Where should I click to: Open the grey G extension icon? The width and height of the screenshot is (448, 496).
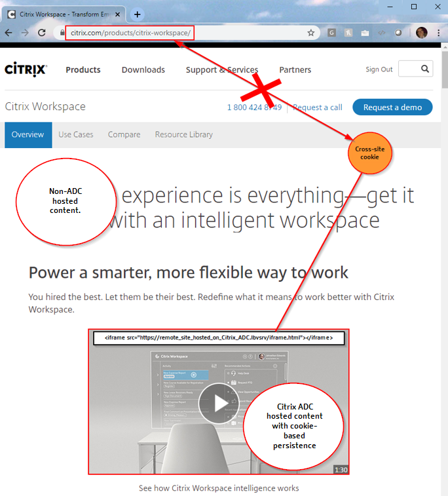coord(331,33)
